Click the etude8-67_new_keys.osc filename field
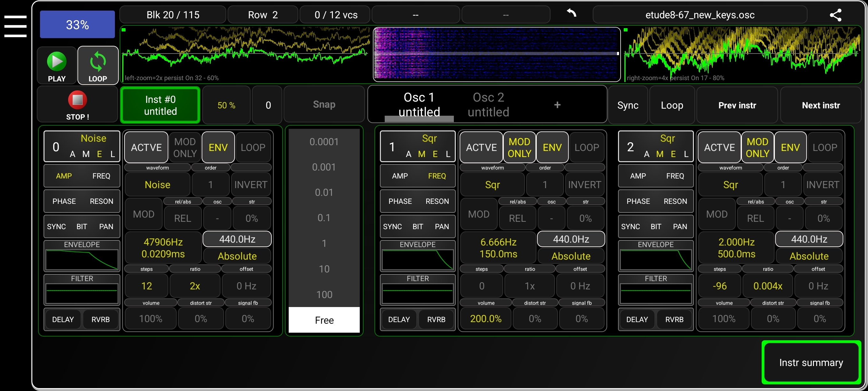This screenshot has width=868, height=391. coord(700,14)
